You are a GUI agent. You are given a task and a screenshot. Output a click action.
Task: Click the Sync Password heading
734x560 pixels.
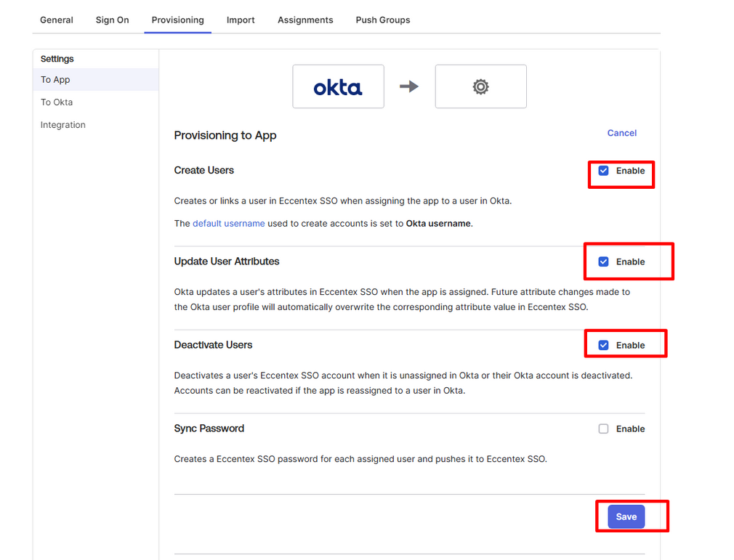209,429
